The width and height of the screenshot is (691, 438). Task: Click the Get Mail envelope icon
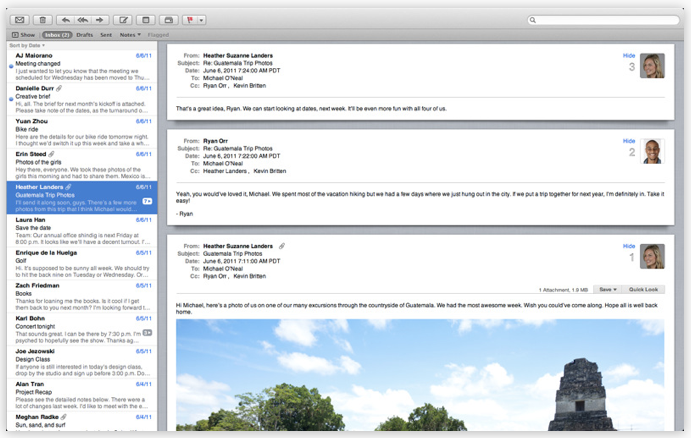[19, 20]
